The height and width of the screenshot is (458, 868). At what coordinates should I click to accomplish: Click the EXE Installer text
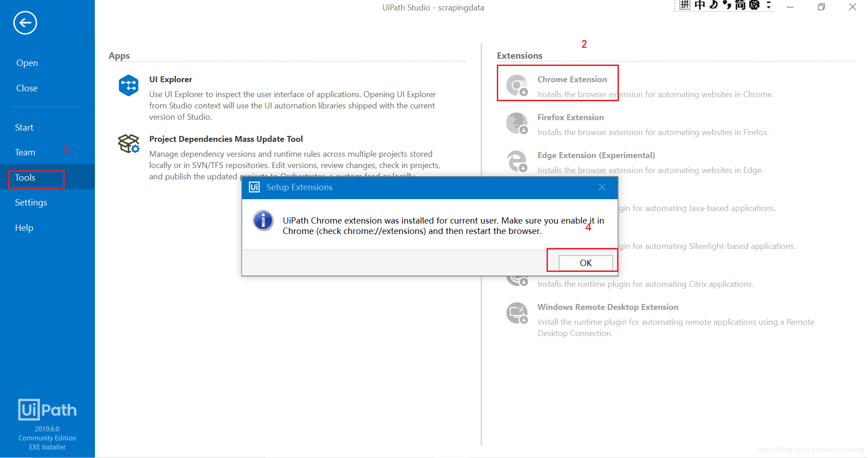[47, 447]
